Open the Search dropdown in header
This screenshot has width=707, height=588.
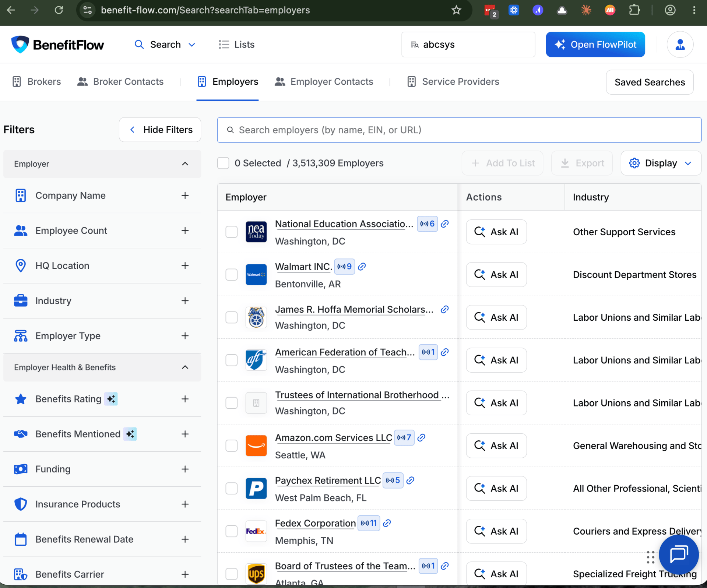(165, 45)
